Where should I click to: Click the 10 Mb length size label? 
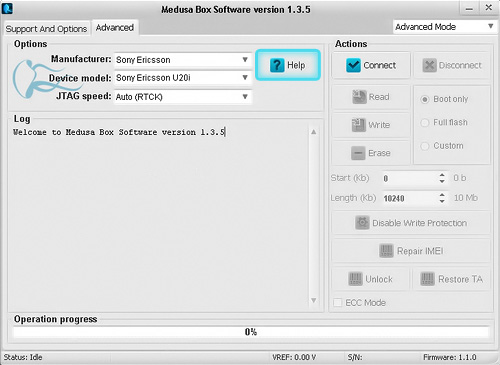(466, 198)
